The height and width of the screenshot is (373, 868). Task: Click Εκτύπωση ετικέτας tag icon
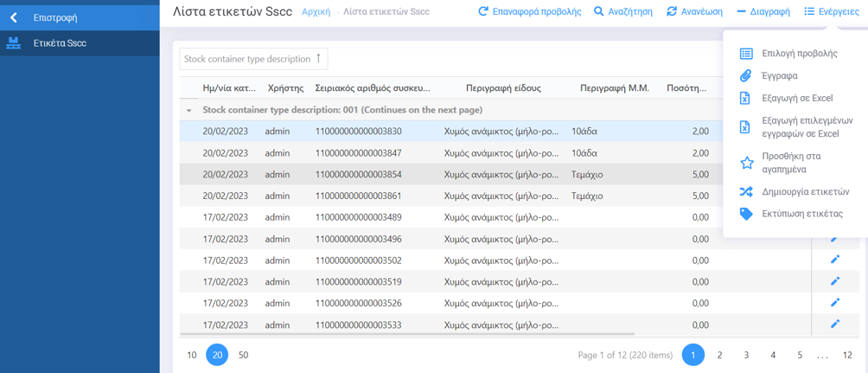[746, 214]
